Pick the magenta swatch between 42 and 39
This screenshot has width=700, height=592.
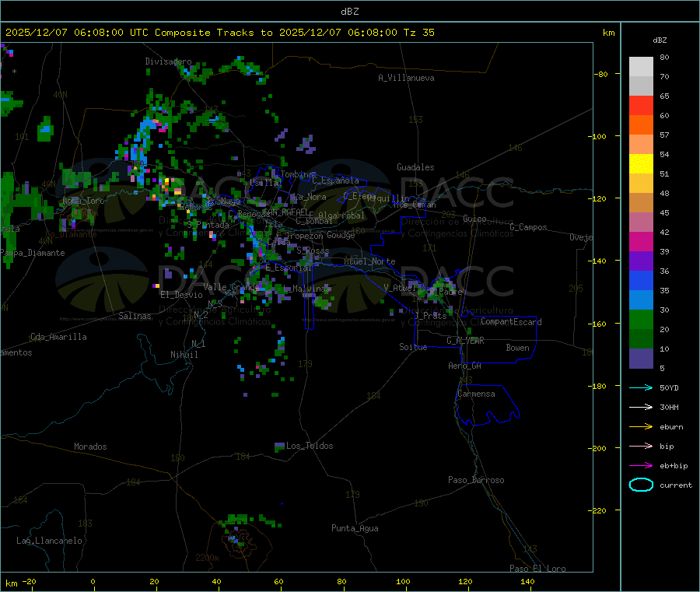pos(641,241)
